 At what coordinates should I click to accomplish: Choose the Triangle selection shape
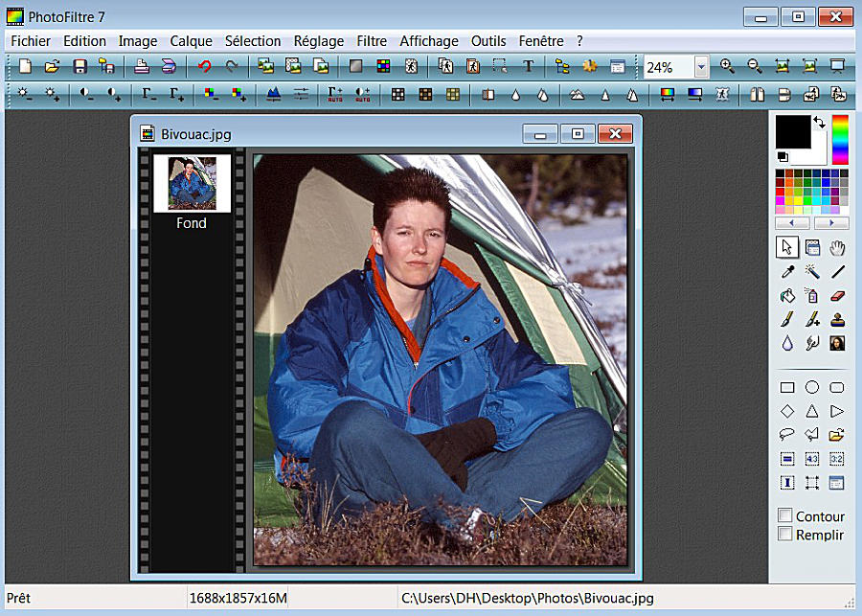coord(812,411)
